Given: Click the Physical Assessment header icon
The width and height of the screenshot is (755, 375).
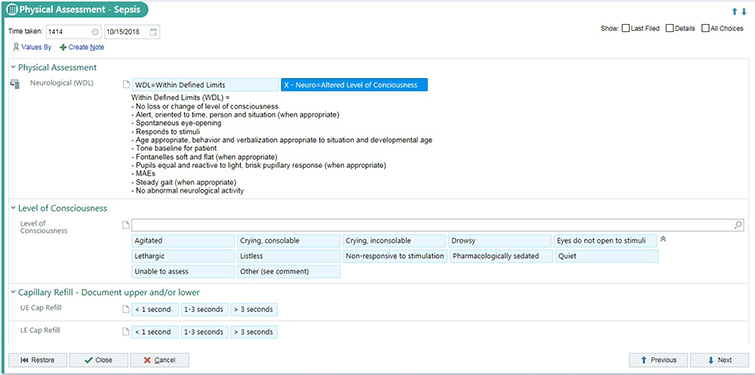Looking at the screenshot, I should 12,10.
